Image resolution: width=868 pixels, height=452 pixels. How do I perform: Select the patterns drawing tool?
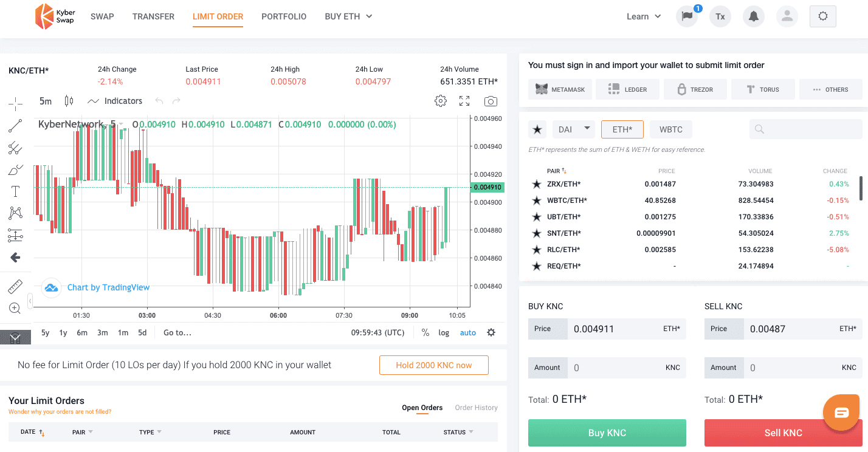click(x=15, y=213)
